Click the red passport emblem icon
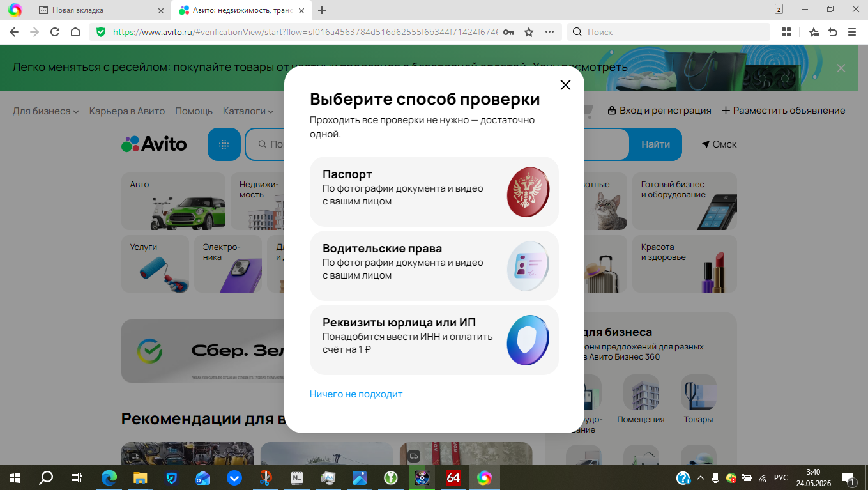This screenshot has height=490, width=868. tap(528, 192)
